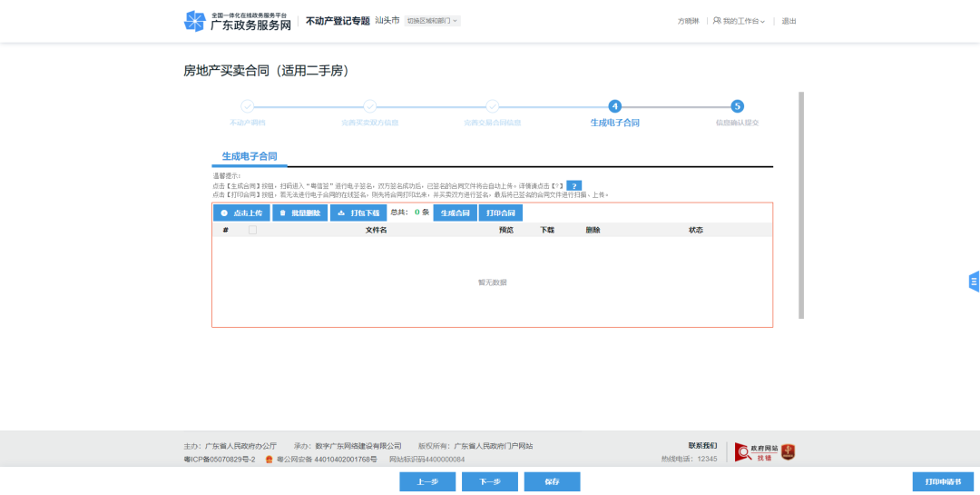Click the 下载 column header

[547, 230]
